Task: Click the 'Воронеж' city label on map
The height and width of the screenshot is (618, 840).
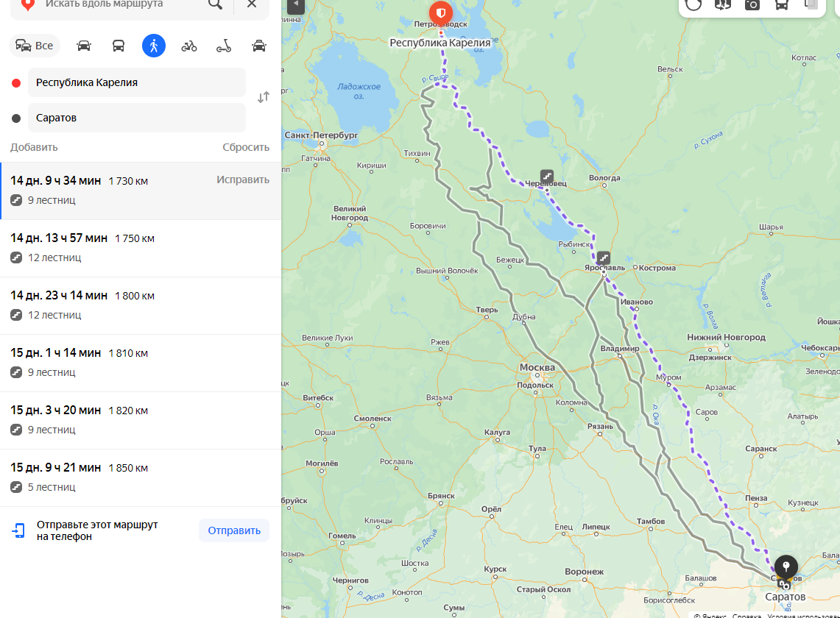Action: point(584,572)
